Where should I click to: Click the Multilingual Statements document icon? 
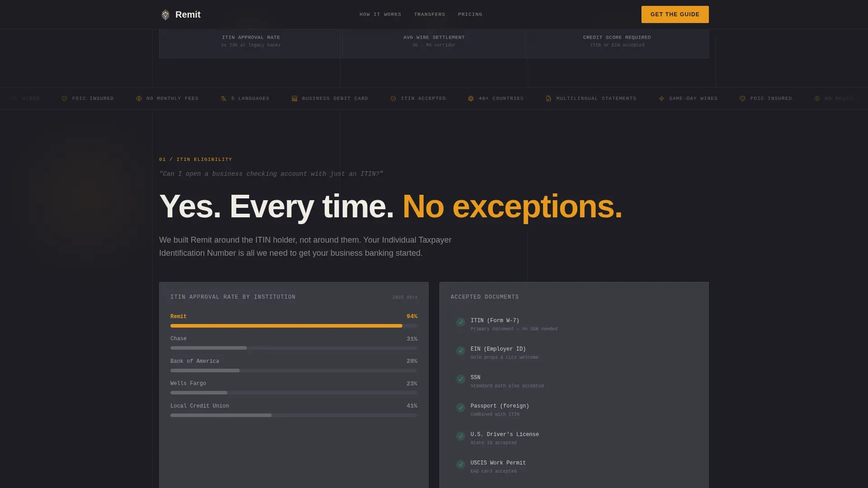549,99
